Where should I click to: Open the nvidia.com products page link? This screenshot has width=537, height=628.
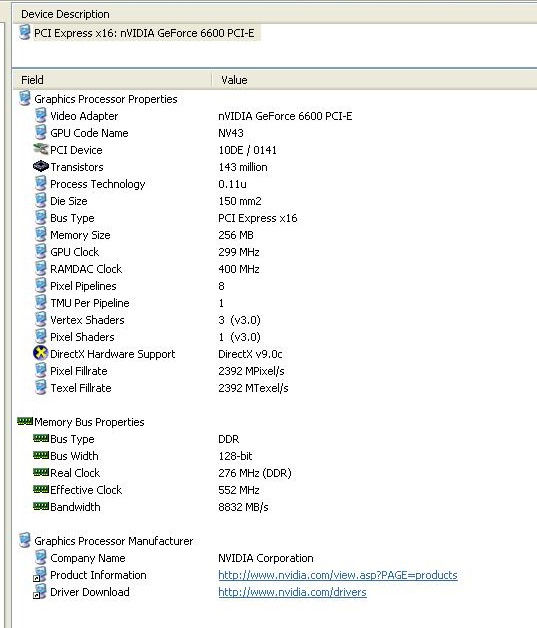click(x=338, y=575)
